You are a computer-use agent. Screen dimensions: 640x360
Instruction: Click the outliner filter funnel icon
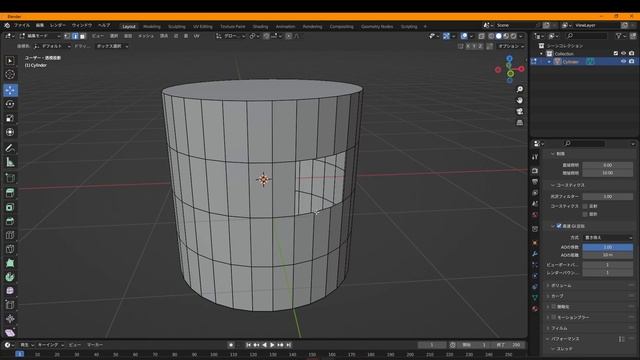(619, 36)
